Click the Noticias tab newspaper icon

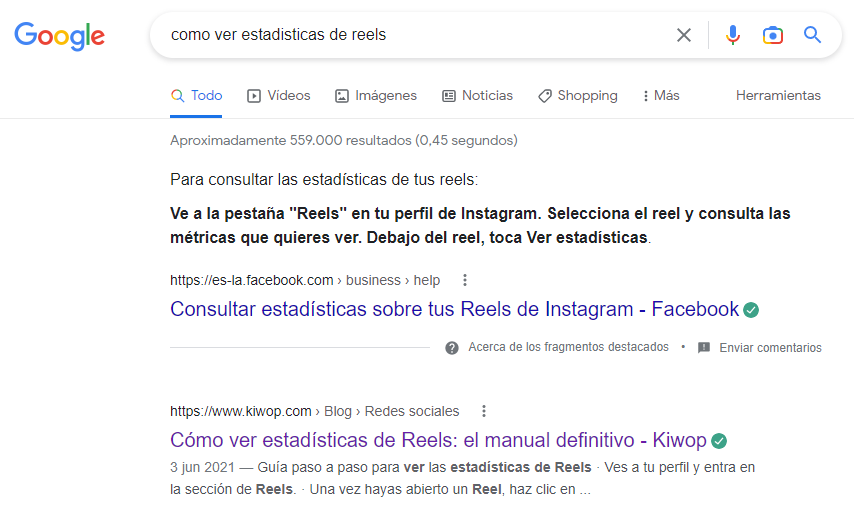449,96
